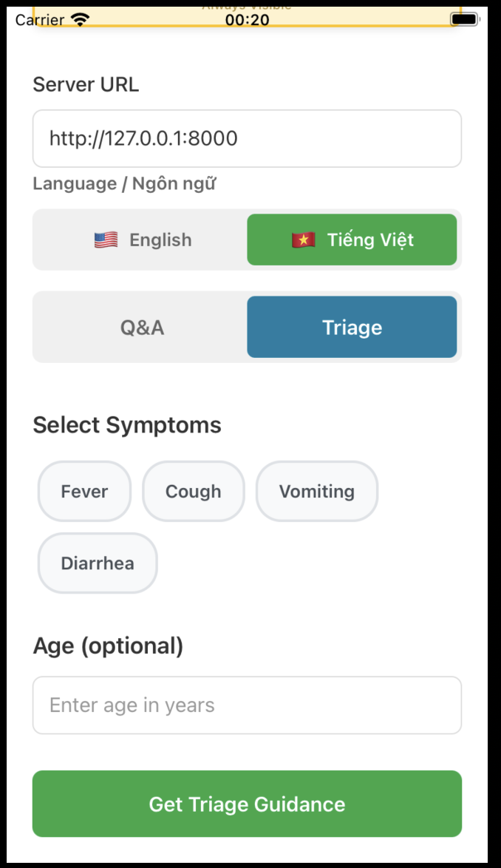Select Tiếng Việt language option
501x868 pixels.
point(352,239)
